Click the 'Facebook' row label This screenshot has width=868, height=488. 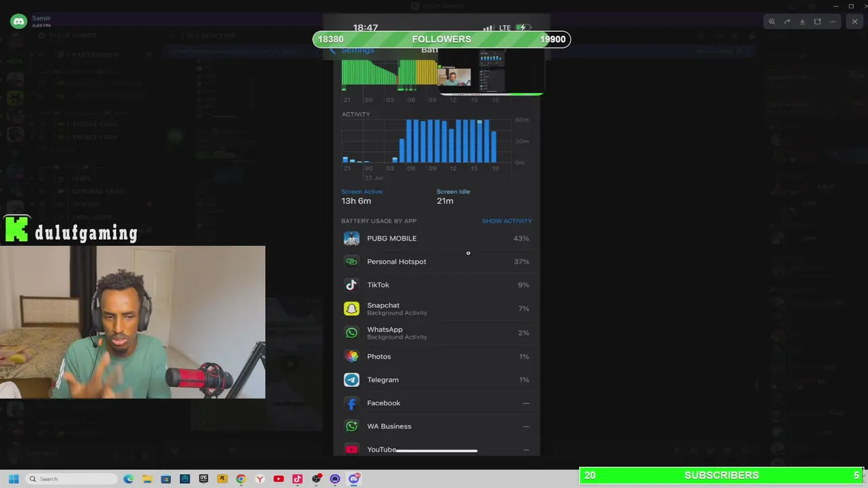[x=384, y=403]
